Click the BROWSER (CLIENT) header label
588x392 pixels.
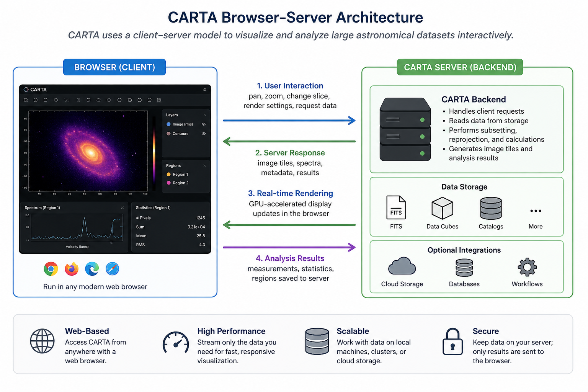[x=114, y=67]
